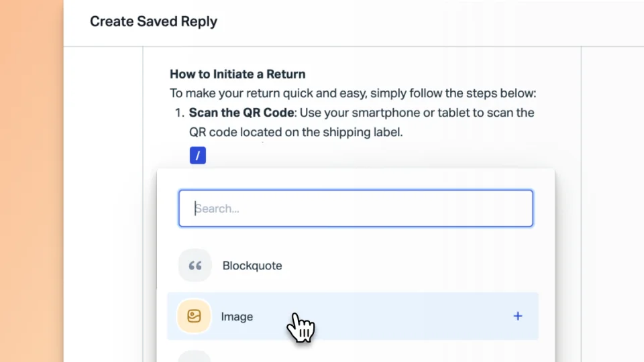Focus the Search field in the popup
Screen dimensions: 644x362
click(356, 208)
